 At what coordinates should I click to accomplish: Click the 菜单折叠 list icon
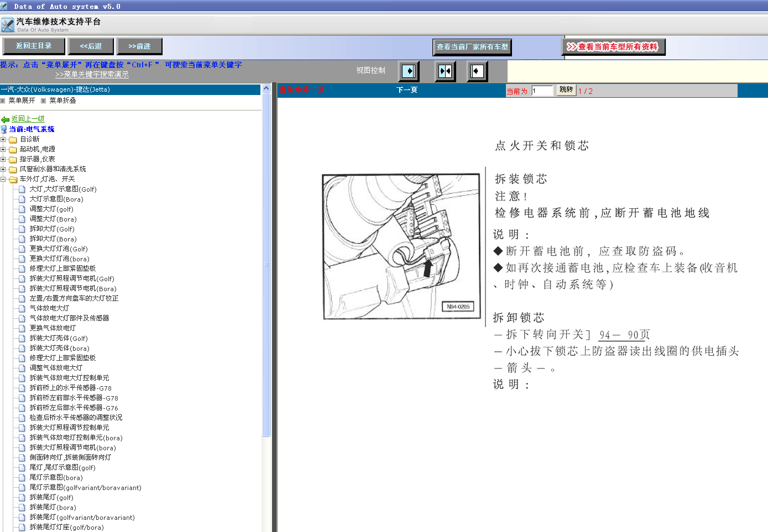point(44,101)
